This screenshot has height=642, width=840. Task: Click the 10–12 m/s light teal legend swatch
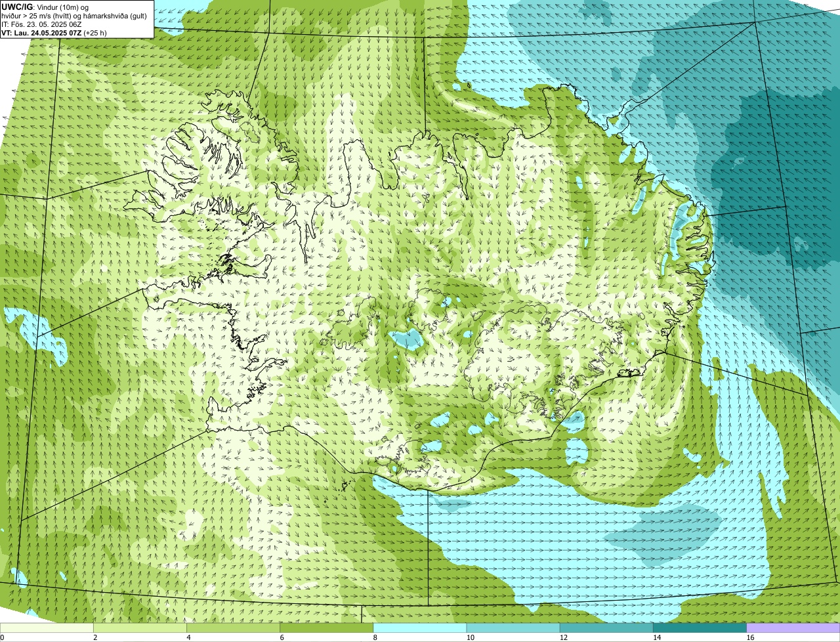click(x=513, y=628)
